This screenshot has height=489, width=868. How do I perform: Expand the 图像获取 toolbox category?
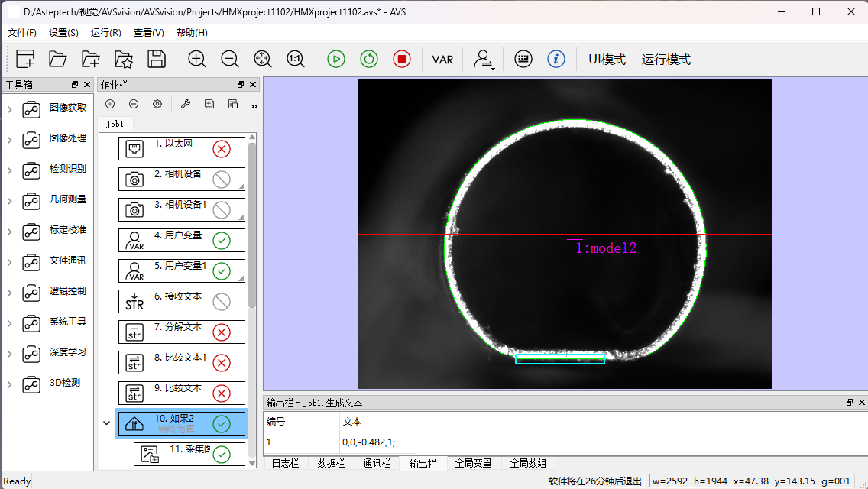click(10, 108)
